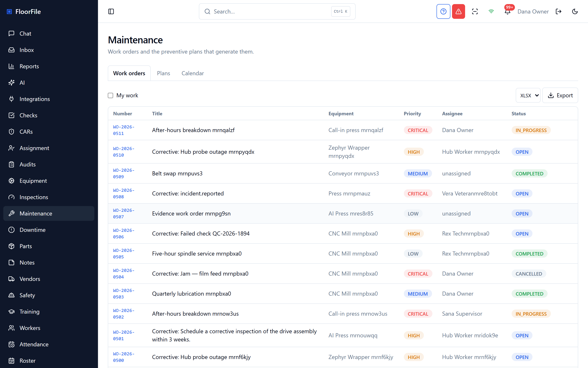
Task: Click 'Sana Supervisor' assignee cell
Action: point(462,314)
